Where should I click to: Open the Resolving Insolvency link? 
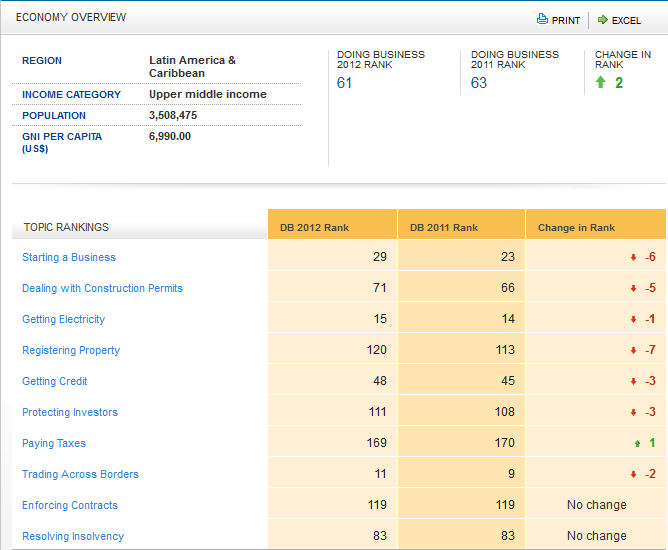pos(73,536)
